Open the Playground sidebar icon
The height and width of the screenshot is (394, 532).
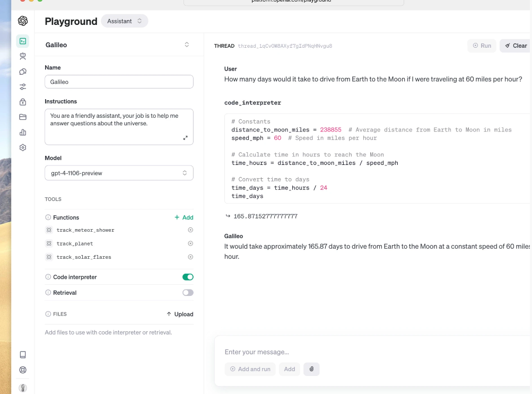tap(23, 41)
